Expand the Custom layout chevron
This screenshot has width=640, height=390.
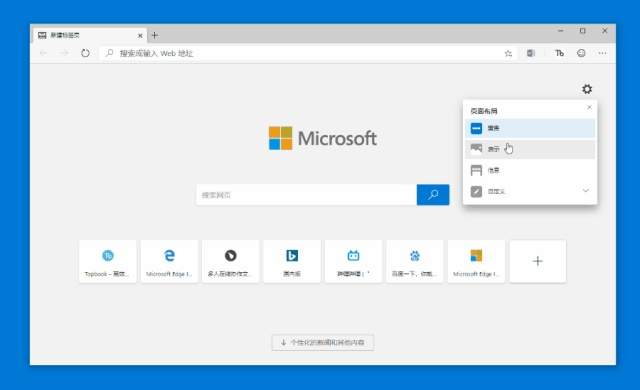click(585, 191)
